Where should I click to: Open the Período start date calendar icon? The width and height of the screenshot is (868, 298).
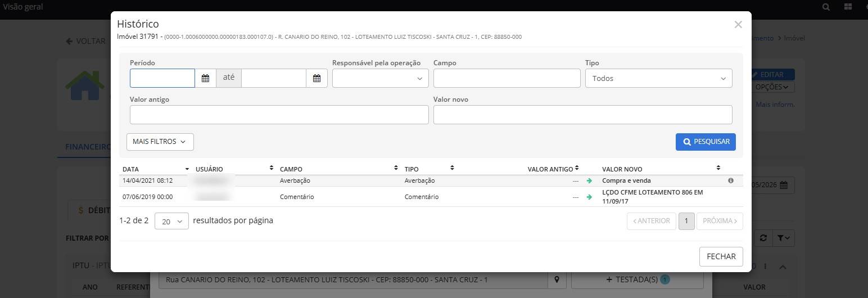click(x=205, y=78)
